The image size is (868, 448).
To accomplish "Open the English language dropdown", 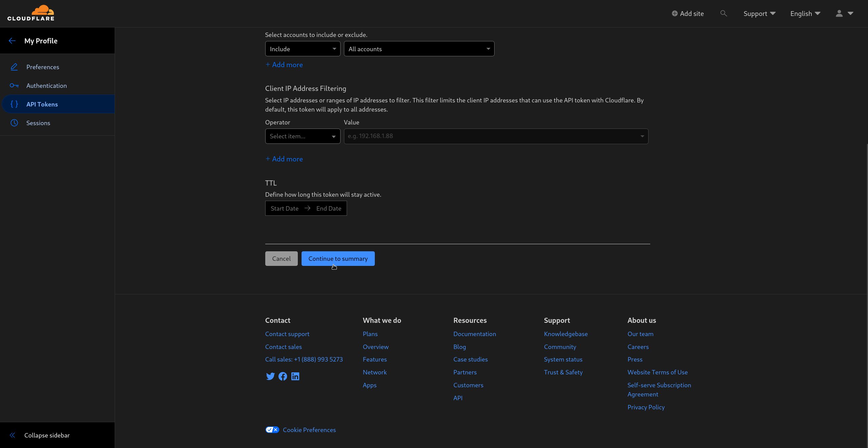I will (805, 14).
